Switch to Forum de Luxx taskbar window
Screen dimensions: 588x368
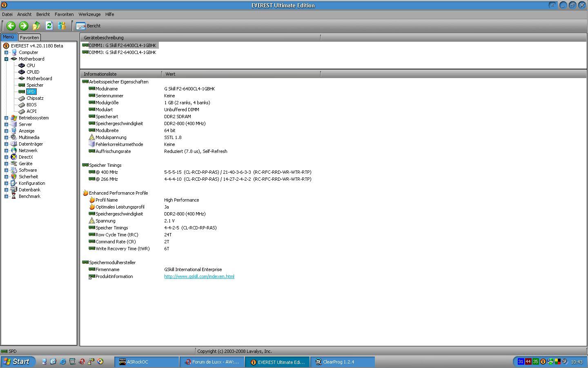[212, 362]
